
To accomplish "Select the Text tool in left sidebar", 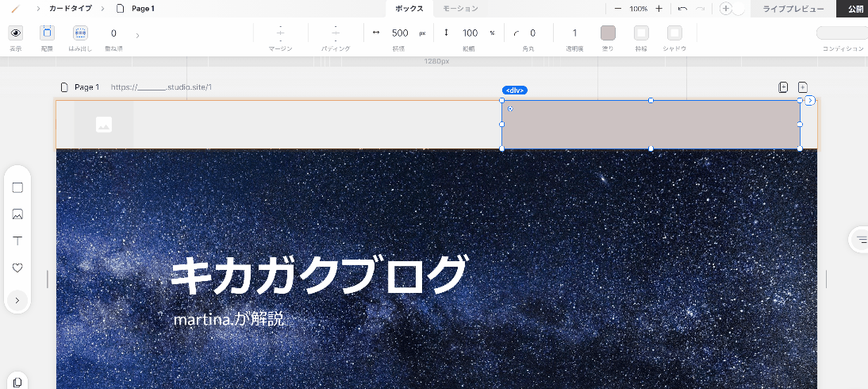I will (x=17, y=241).
